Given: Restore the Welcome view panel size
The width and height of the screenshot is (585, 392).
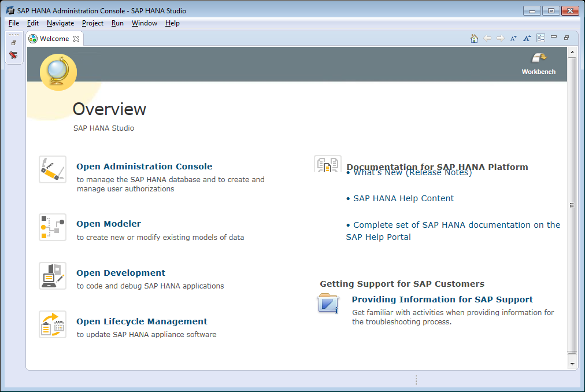Looking at the screenshot, I should point(567,38).
